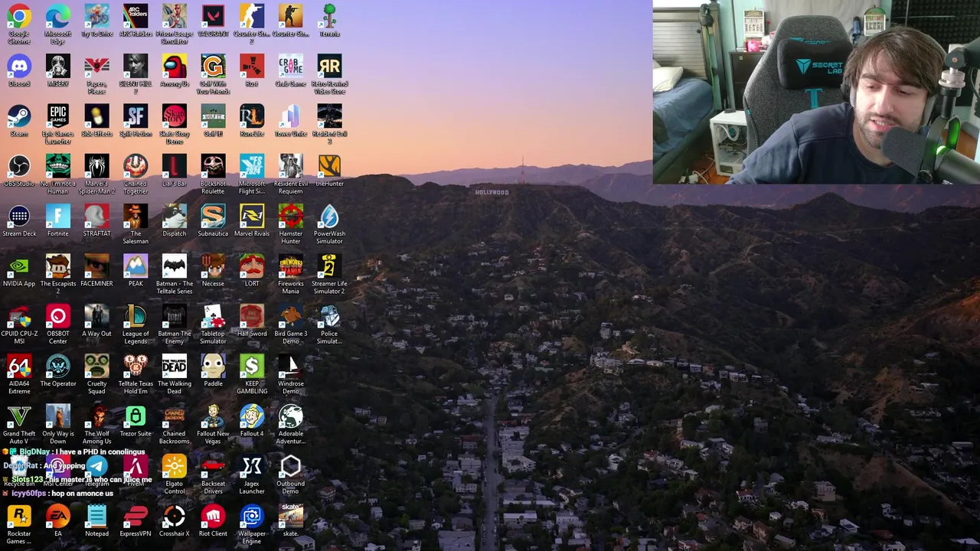This screenshot has height=551, width=980.
Task: Select the Fallout New Vegas icon
Action: coord(213,416)
